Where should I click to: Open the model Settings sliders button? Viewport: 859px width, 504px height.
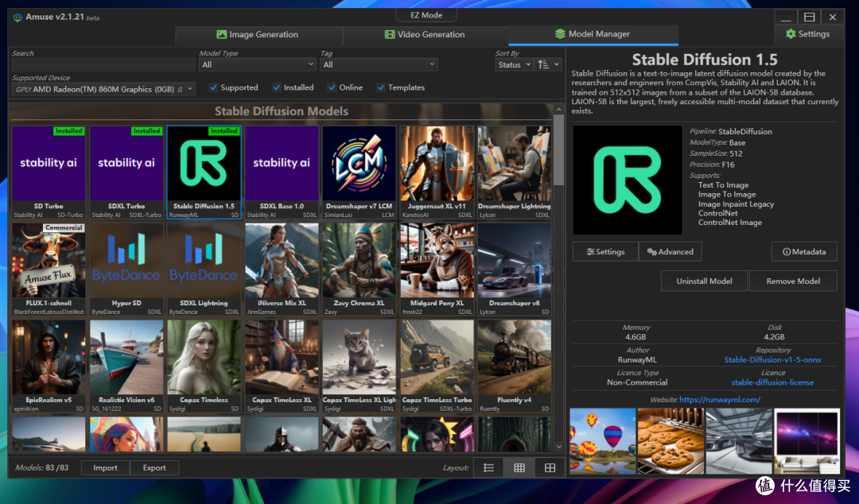pos(605,251)
